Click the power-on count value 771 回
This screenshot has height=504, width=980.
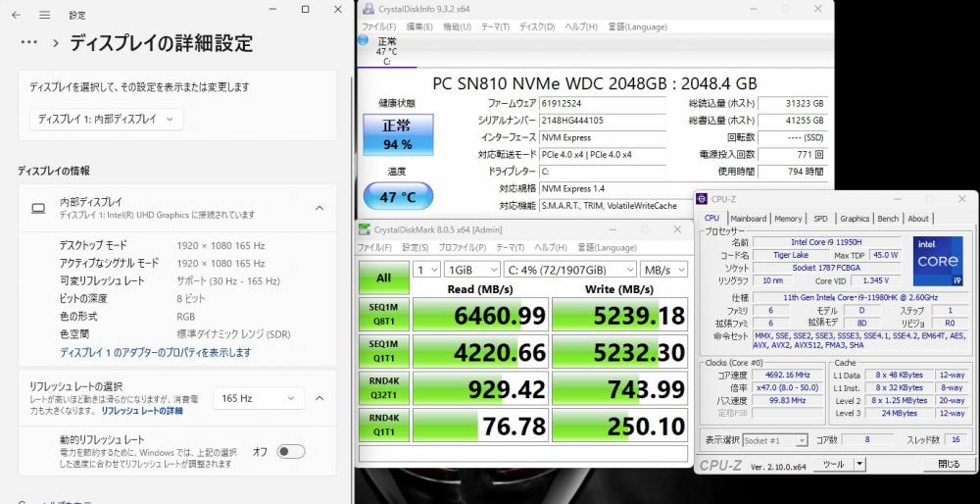pyautogui.click(x=794, y=154)
